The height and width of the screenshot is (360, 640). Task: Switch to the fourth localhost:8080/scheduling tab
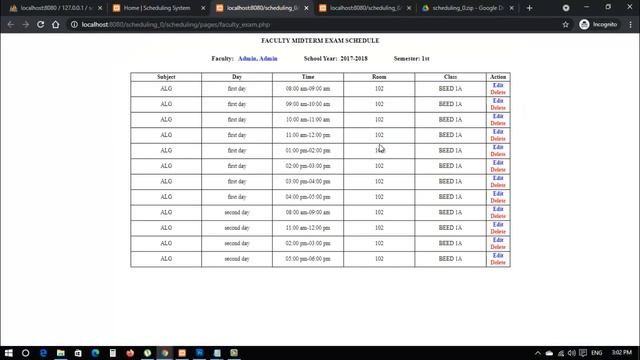click(365, 8)
